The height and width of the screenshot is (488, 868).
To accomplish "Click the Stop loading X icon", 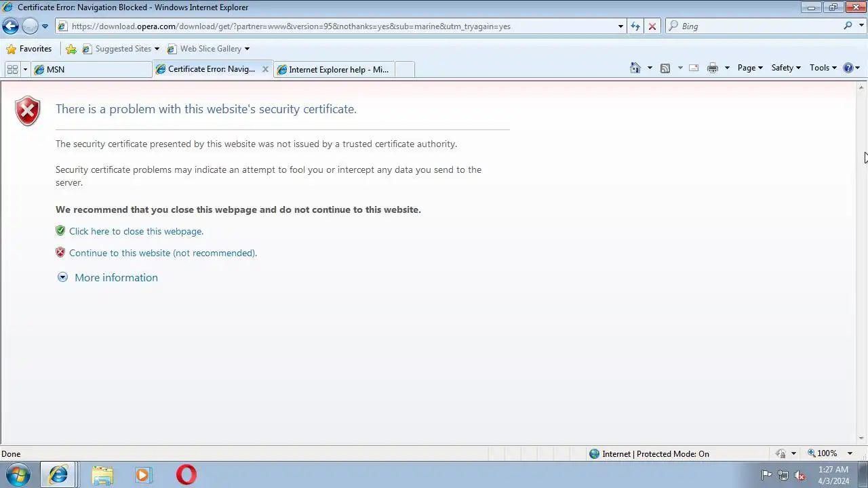I will click(652, 26).
